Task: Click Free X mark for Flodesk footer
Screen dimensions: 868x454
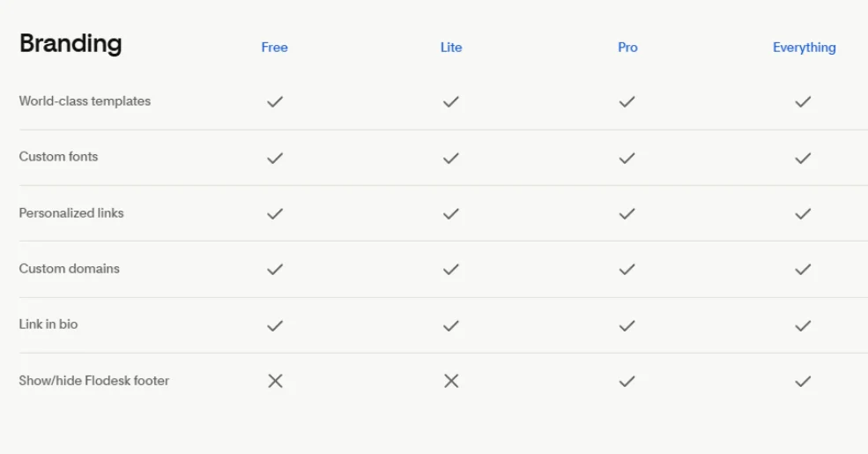Action: (275, 381)
